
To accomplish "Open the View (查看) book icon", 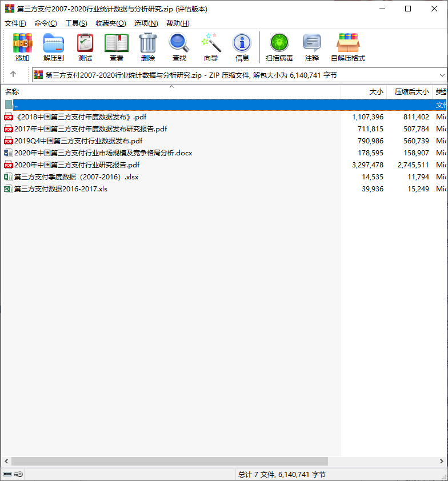I will point(117,47).
